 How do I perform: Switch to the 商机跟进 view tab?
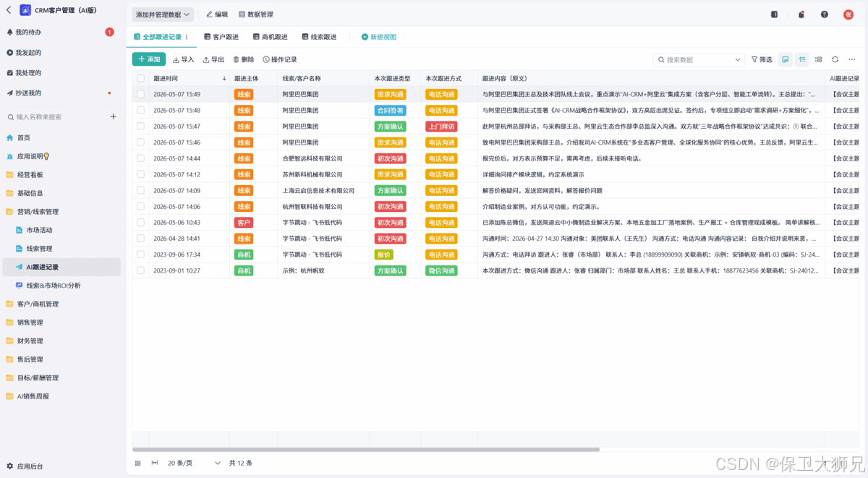pyautogui.click(x=270, y=37)
